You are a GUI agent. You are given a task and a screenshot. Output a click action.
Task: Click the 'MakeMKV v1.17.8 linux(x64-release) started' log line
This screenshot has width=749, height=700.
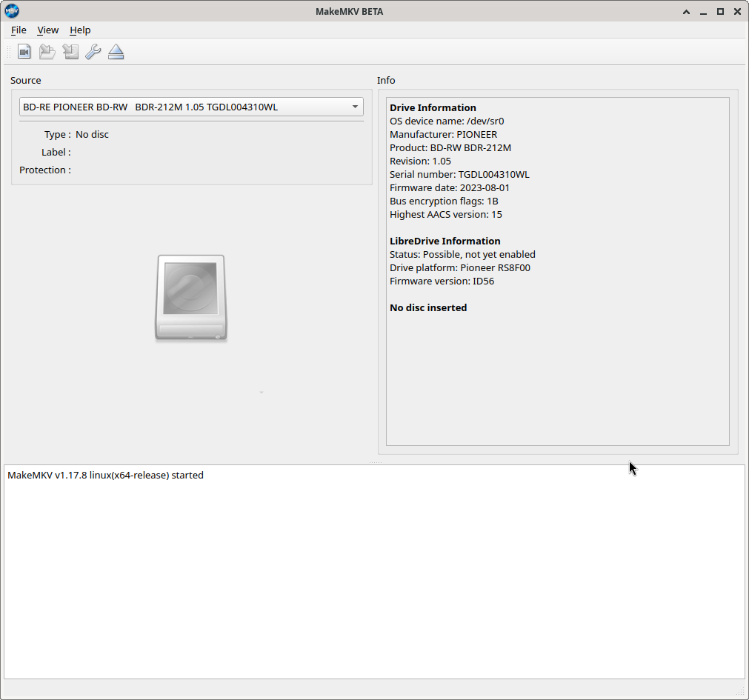105,475
